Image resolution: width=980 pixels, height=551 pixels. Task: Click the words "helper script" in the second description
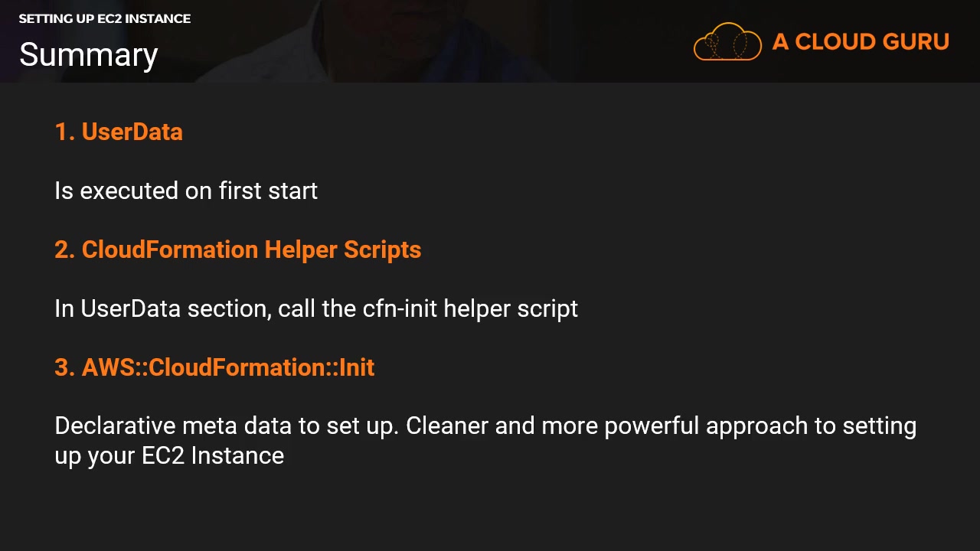[511, 308]
